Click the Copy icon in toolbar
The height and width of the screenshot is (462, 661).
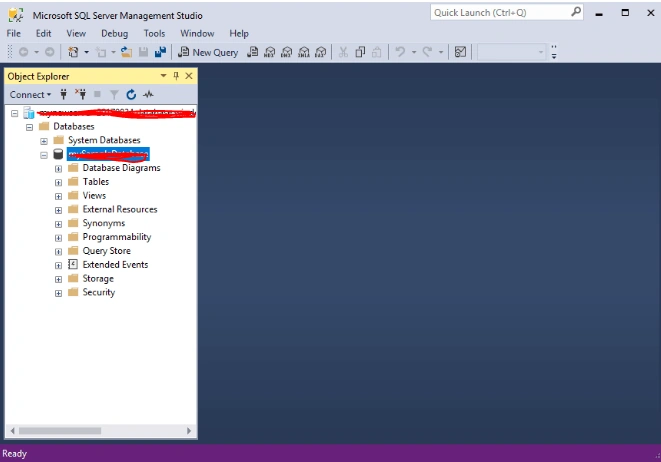[x=360, y=52]
